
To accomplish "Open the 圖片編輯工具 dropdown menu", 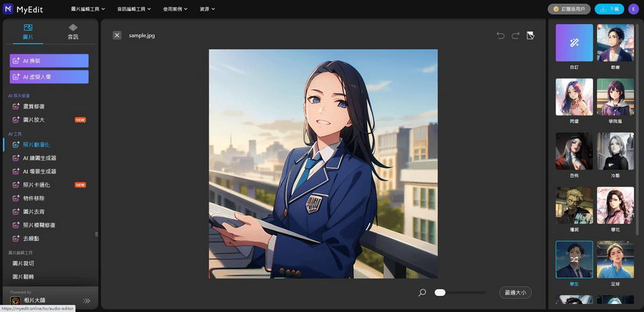I will [x=88, y=9].
